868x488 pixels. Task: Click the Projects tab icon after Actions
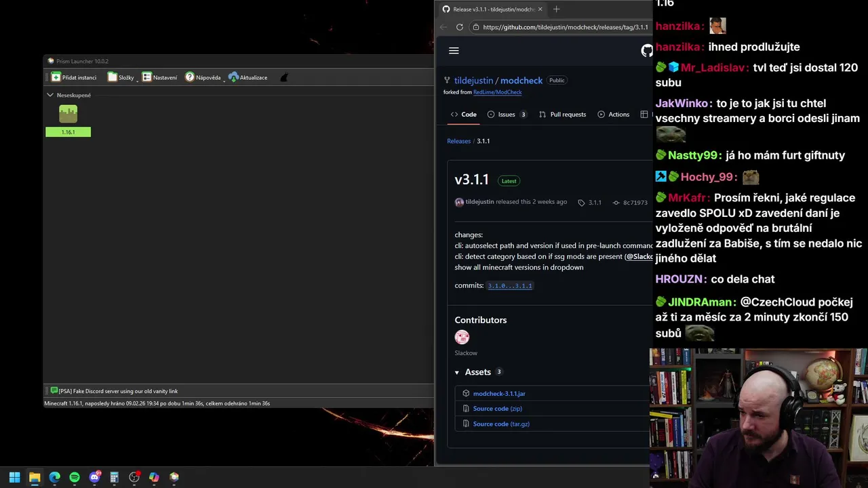(644, 115)
